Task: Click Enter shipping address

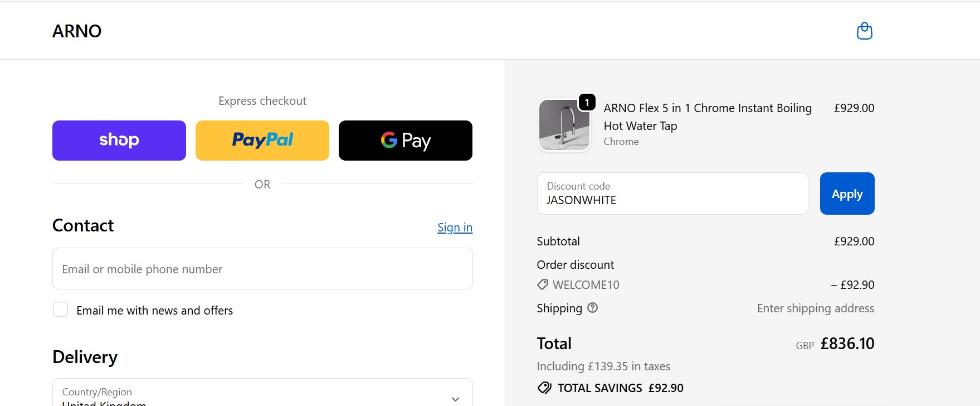Action: [815, 308]
